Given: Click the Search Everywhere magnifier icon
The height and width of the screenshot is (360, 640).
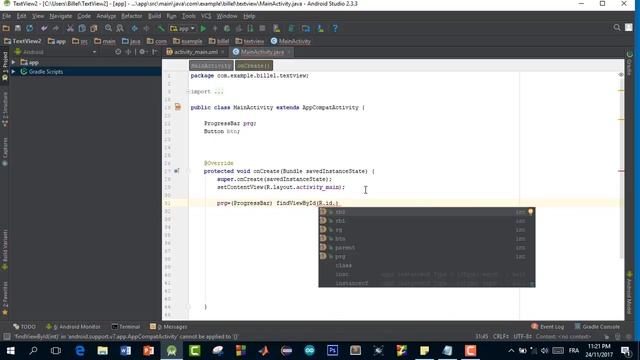Looking at the screenshot, I should (617, 28).
